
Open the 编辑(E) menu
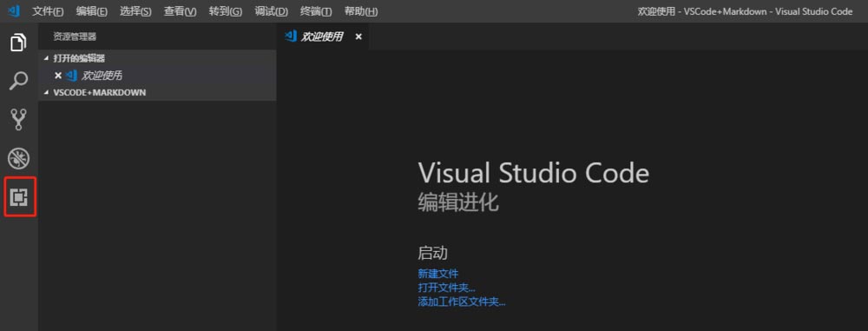[x=92, y=11]
